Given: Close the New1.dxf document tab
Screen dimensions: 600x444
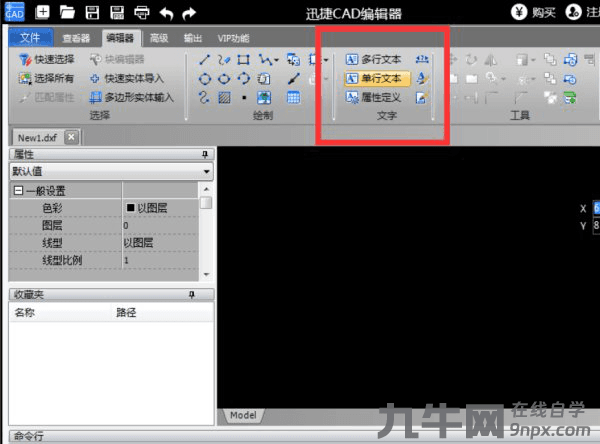Looking at the screenshot, I should click(x=71, y=137).
